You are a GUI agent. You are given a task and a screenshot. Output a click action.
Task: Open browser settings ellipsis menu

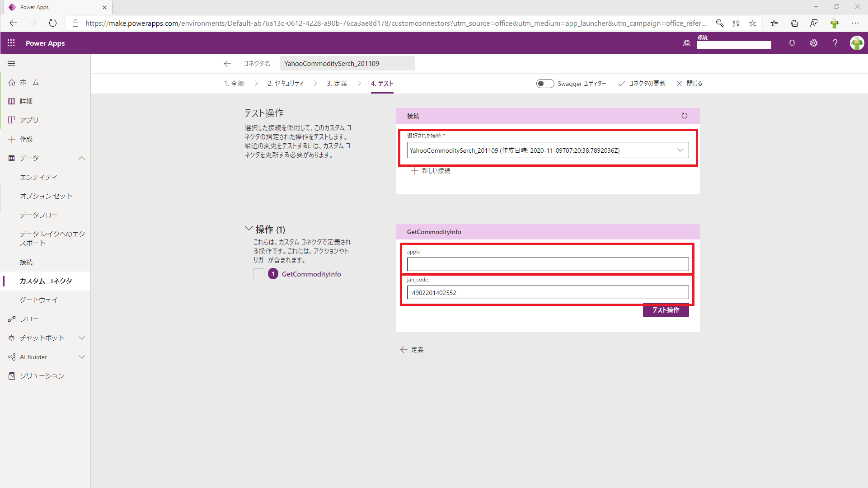coord(855,23)
